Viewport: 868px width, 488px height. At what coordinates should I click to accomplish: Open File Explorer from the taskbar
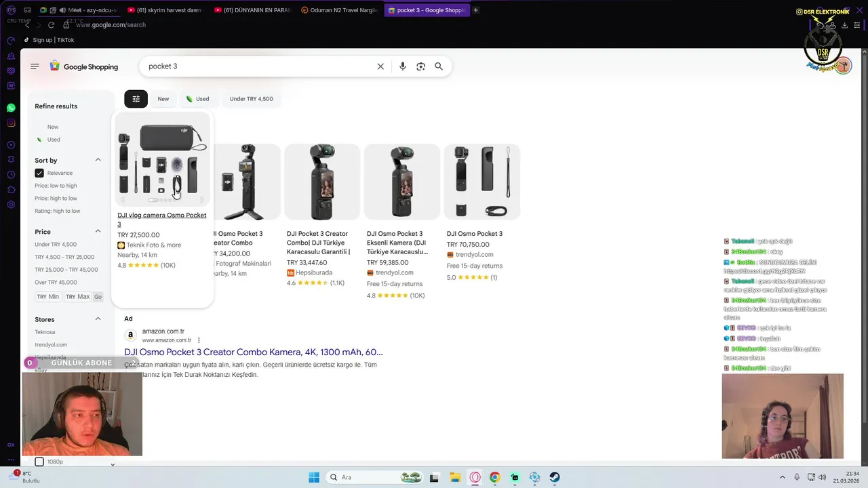pyautogui.click(x=455, y=477)
